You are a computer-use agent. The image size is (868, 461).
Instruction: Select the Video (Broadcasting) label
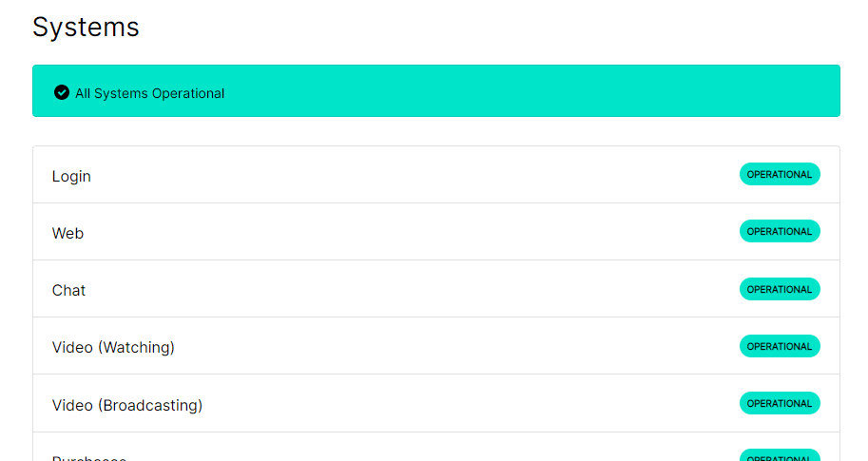coord(127,405)
